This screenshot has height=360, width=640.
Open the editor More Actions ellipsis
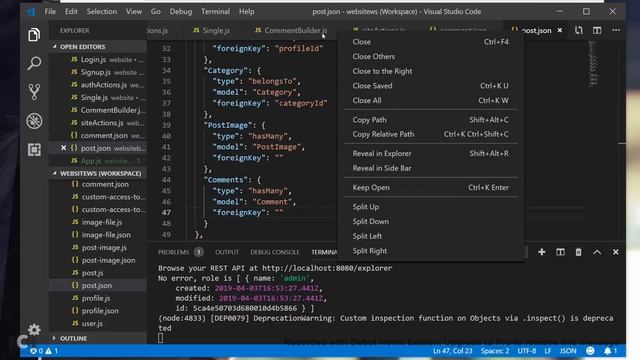click(x=616, y=30)
